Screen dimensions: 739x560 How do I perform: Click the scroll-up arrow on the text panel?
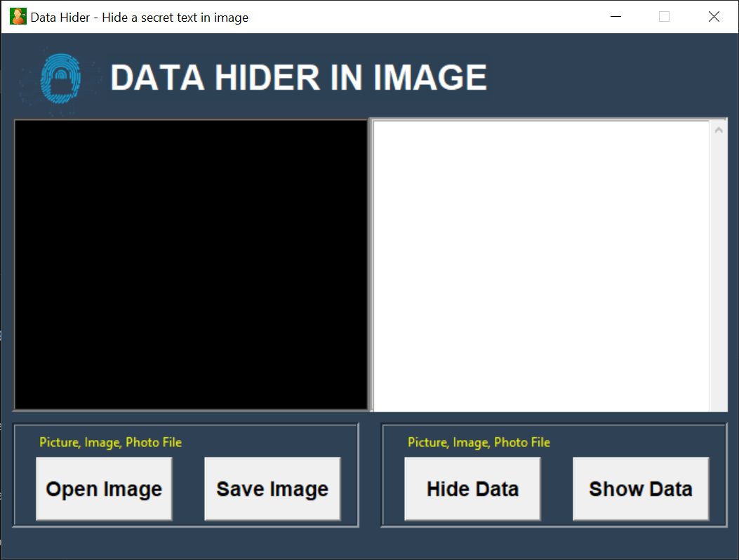pos(718,129)
